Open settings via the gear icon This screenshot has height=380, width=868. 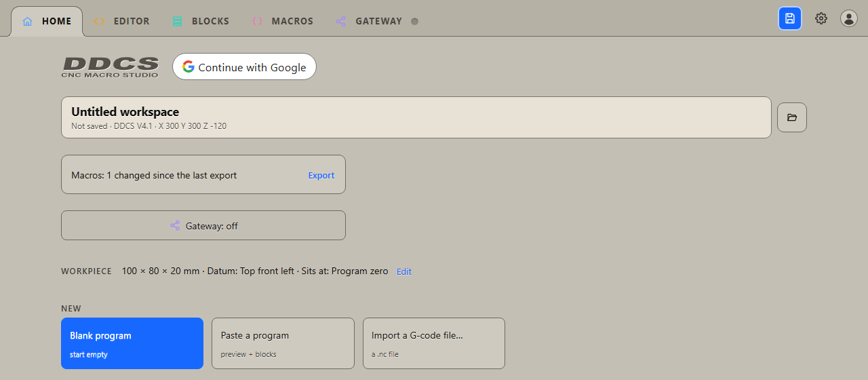821,18
